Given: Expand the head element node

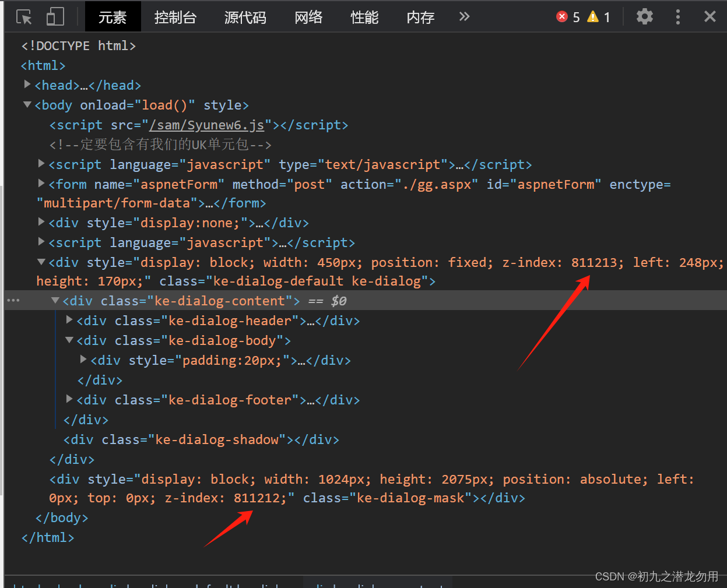Looking at the screenshot, I should [27, 84].
